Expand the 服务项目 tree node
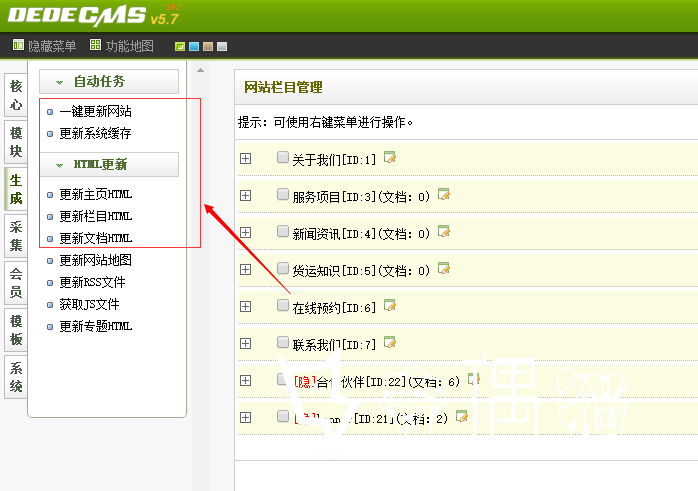 click(245, 195)
